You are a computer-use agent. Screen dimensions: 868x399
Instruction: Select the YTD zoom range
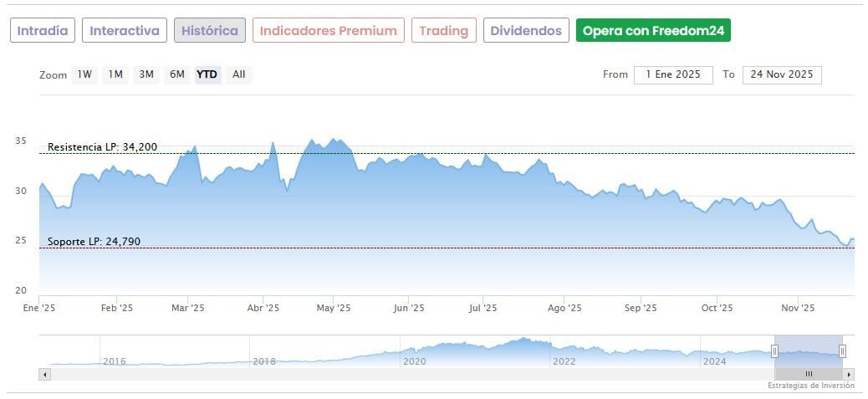point(207,74)
